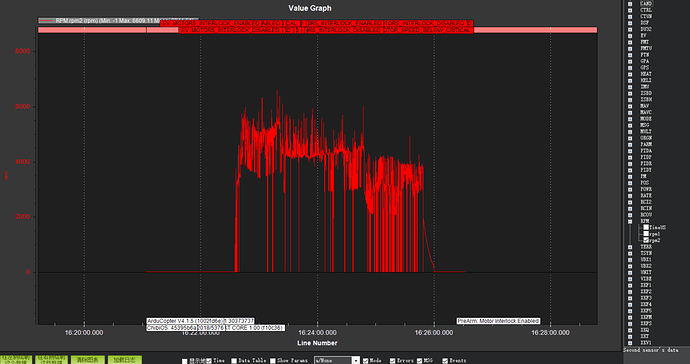Image resolution: width=690 pixels, height=364 pixels.
Task: Click the clear graph green button
Action: pos(88,360)
